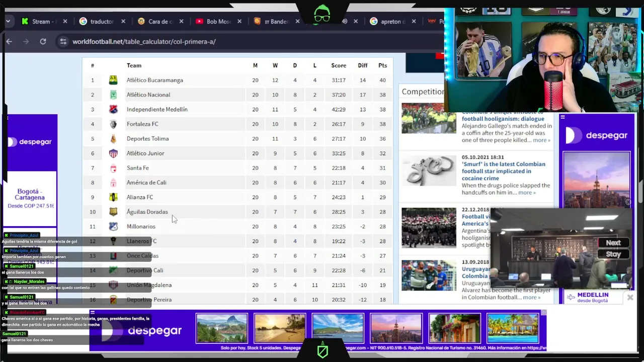644x362 pixels.
Task: Switch to the Bander tab
Action: coord(272,22)
